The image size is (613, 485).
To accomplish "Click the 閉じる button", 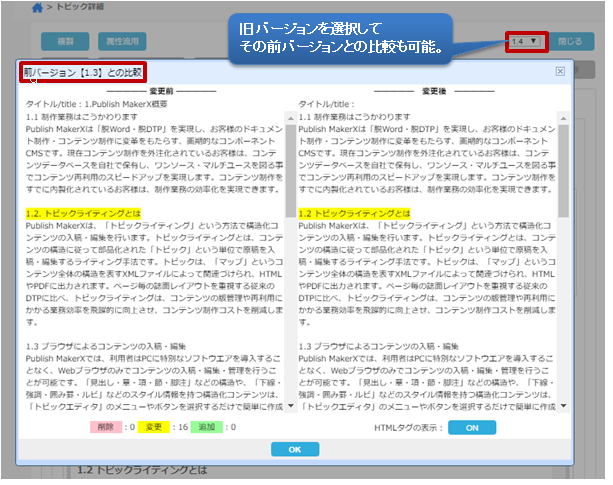I will tap(570, 41).
